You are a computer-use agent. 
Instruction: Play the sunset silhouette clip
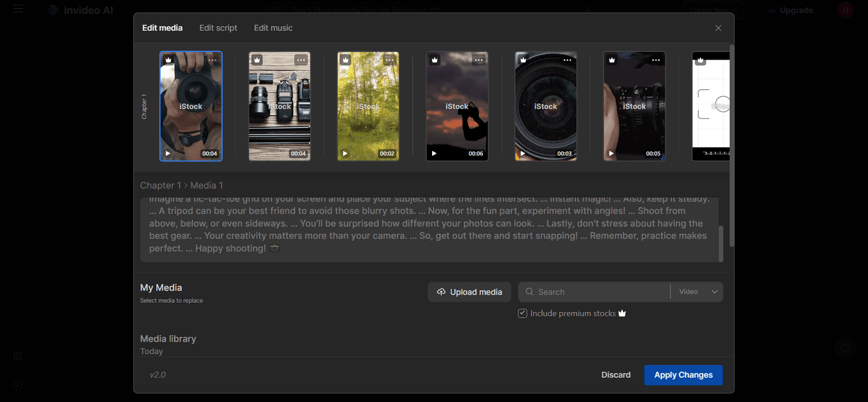(434, 153)
